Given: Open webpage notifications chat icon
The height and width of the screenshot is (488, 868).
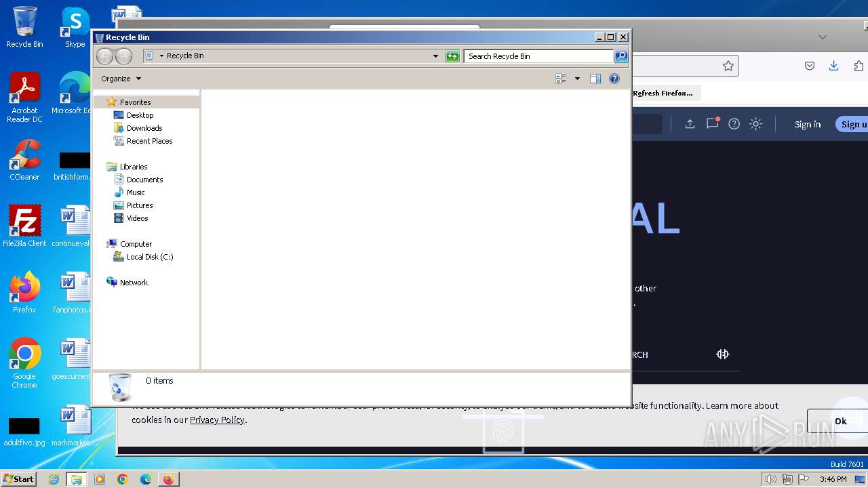Looking at the screenshot, I should pos(712,123).
